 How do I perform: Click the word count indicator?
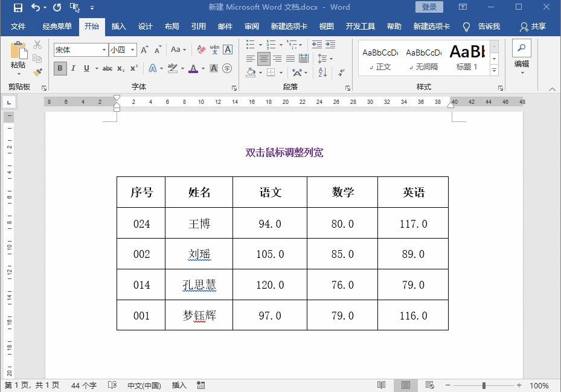83,385
